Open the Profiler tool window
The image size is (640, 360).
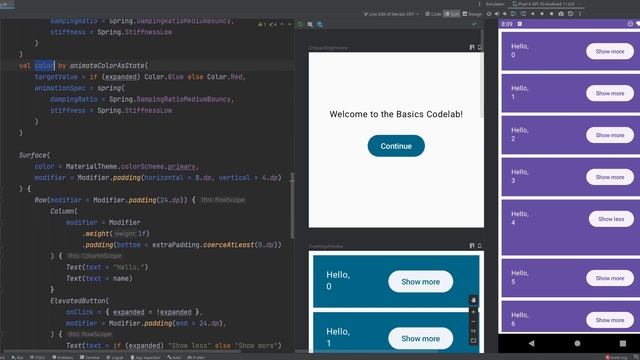pos(196,357)
